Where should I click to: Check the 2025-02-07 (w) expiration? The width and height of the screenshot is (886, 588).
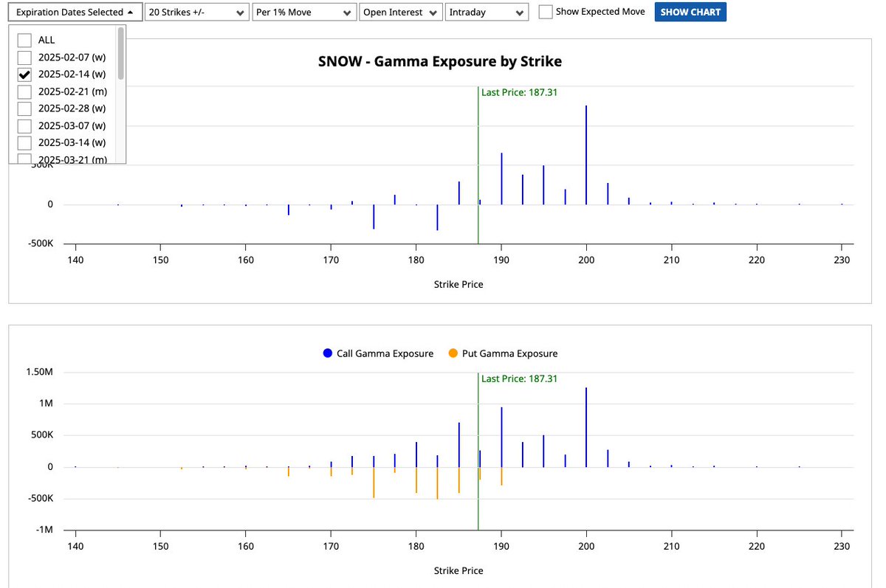(x=24, y=58)
